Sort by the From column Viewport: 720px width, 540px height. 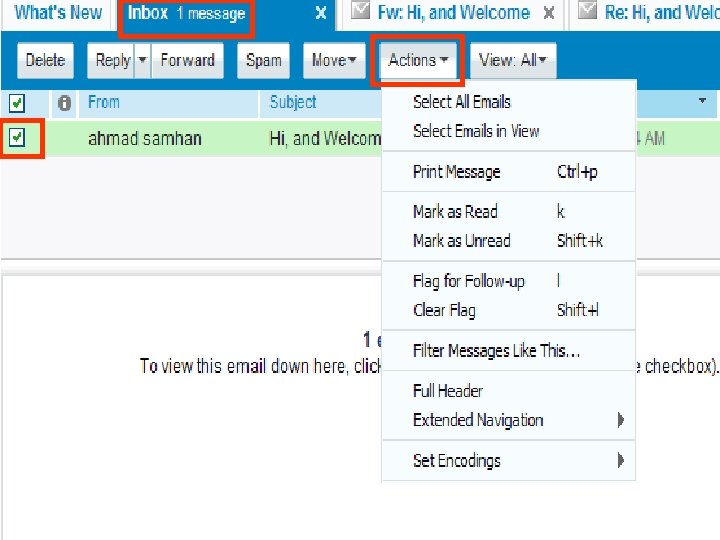click(104, 102)
